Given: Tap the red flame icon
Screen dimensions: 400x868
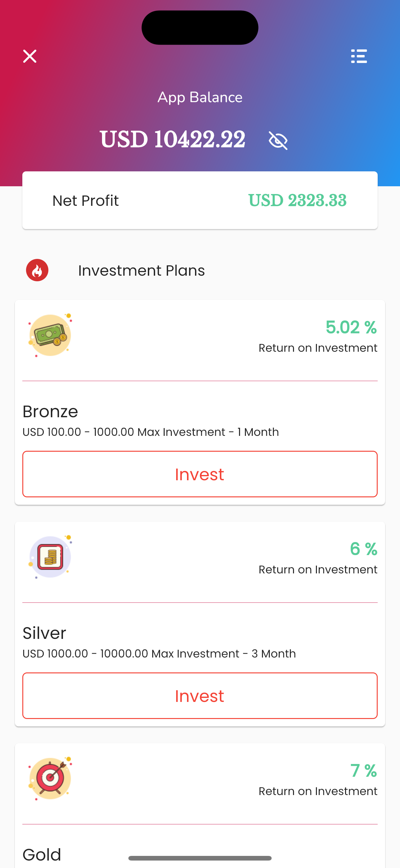Looking at the screenshot, I should (x=37, y=270).
